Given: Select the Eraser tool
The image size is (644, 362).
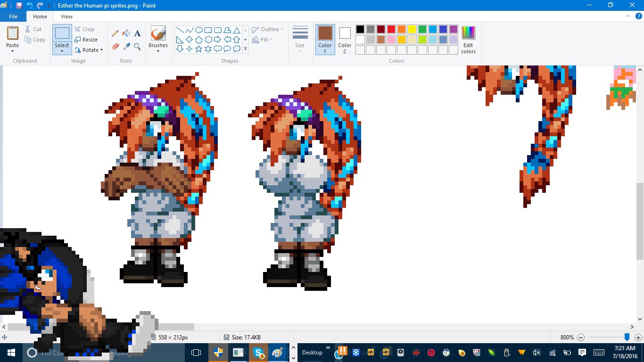Looking at the screenshot, I should pyautogui.click(x=115, y=47).
